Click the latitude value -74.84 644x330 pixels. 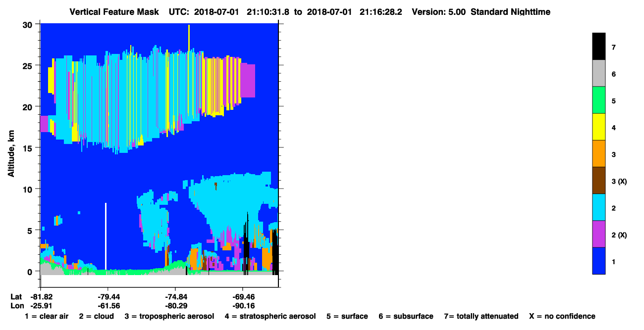(175, 297)
